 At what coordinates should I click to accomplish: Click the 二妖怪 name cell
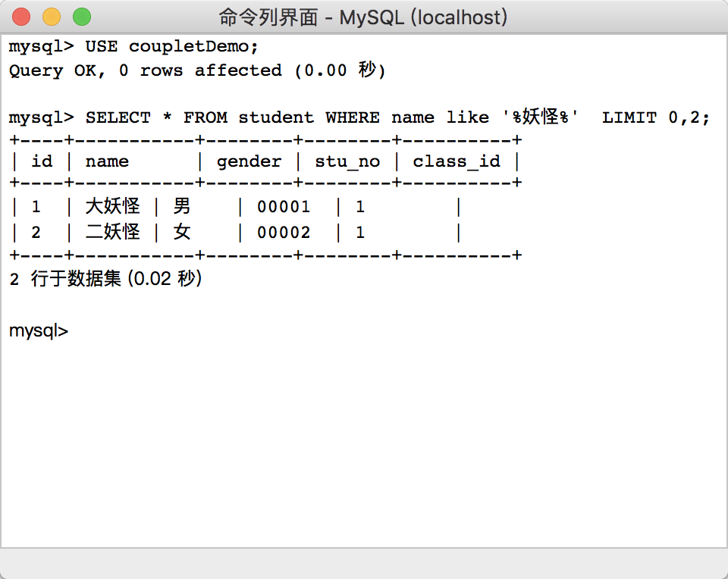tap(112, 232)
